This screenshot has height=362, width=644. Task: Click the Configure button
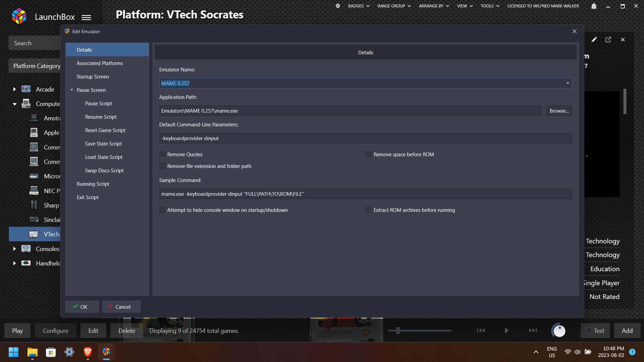coord(55,330)
